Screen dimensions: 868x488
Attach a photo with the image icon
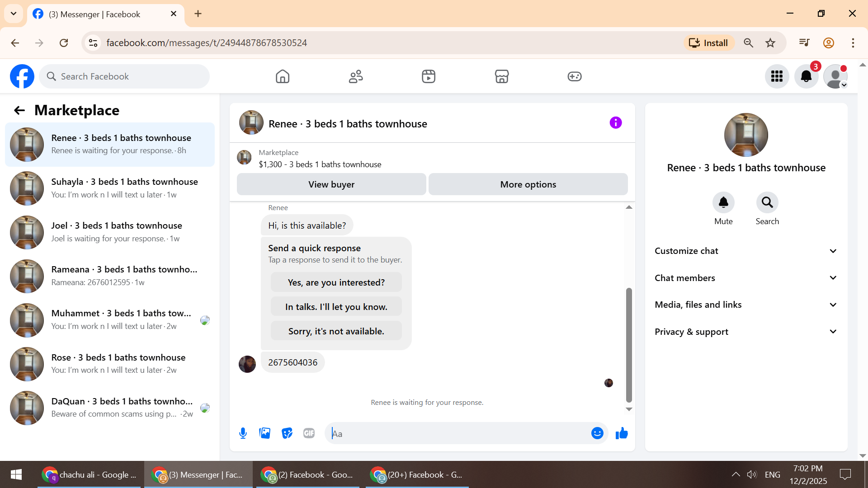(x=265, y=433)
